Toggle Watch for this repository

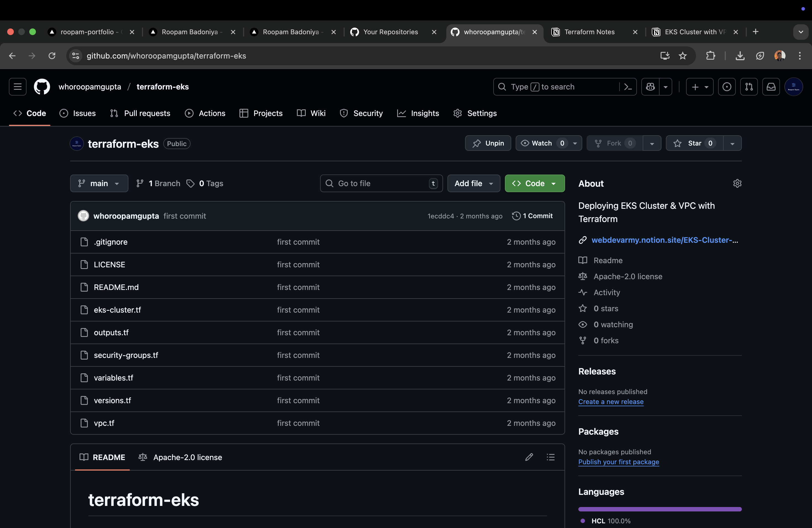click(x=542, y=143)
